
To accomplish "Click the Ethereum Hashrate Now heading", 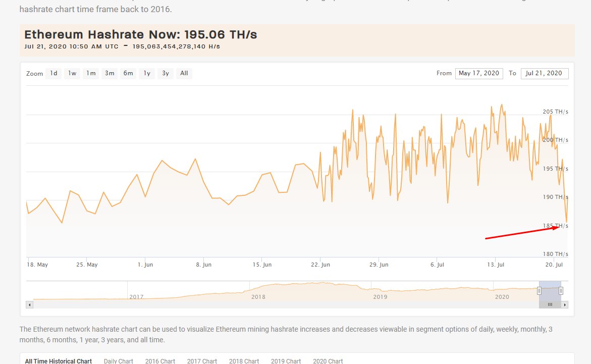I will pyautogui.click(x=141, y=35).
